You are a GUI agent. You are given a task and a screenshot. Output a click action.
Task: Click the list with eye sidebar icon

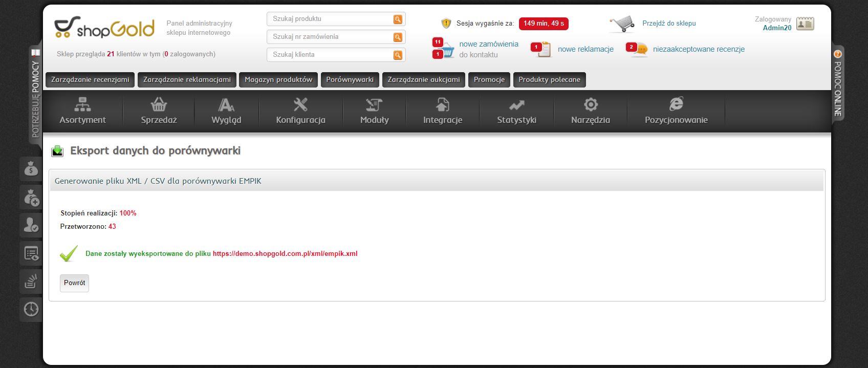[31, 253]
